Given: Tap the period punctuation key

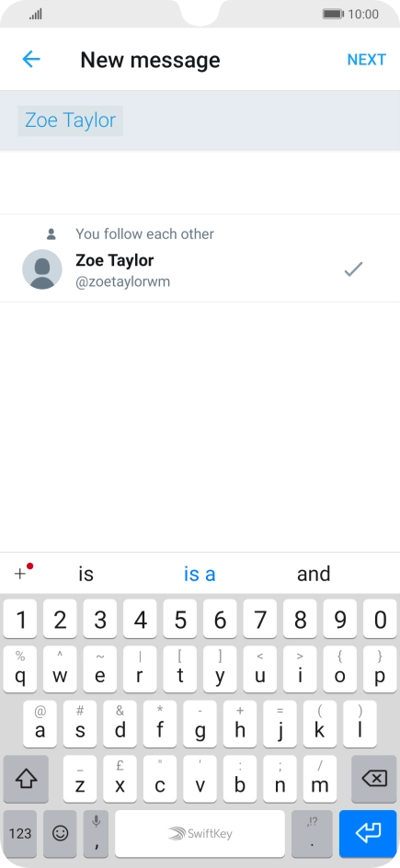Looking at the screenshot, I should point(312,833).
